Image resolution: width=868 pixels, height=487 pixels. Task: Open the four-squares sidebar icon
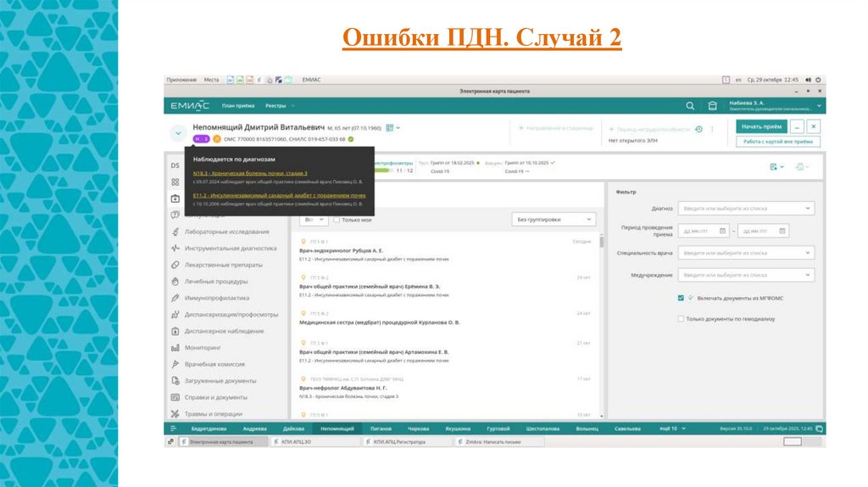(175, 182)
